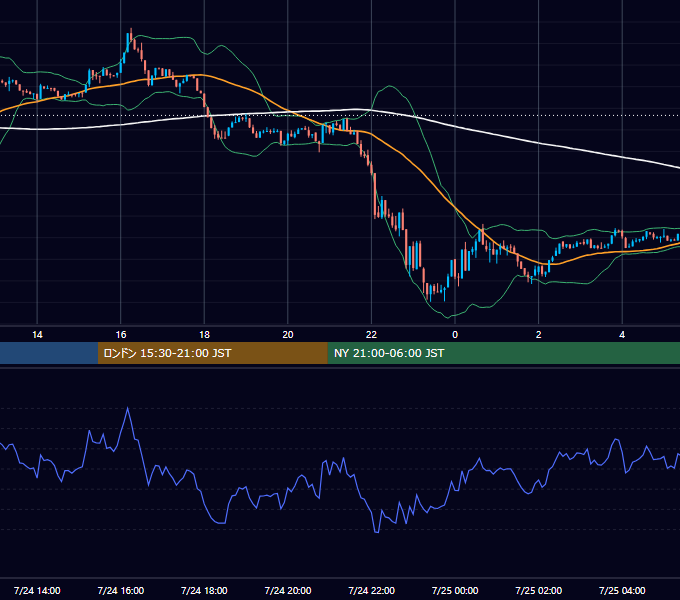Click the 7/24 20:00 time label

click(x=288, y=590)
